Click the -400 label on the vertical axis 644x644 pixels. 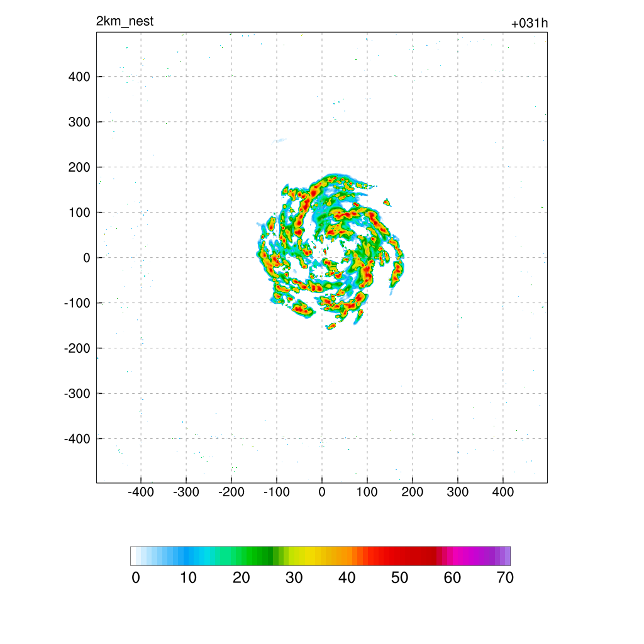[x=77, y=439]
